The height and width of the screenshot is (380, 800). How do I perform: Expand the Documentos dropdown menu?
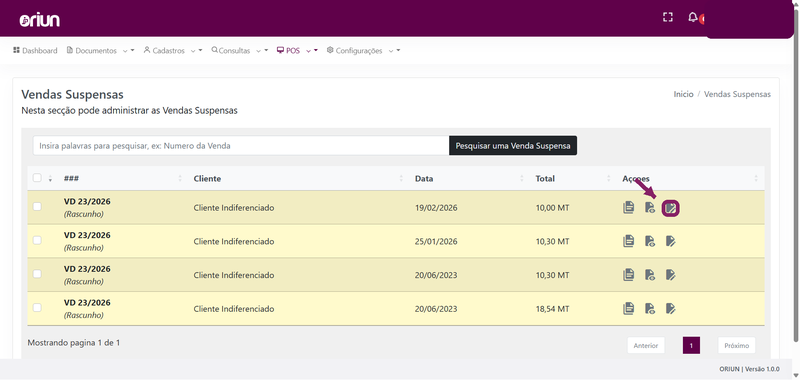click(x=101, y=50)
